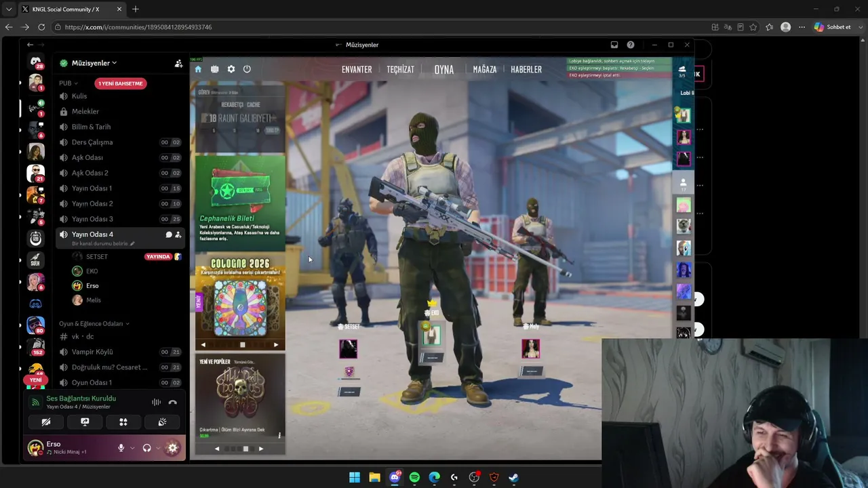Open the MAĞAZA tab

485,70
